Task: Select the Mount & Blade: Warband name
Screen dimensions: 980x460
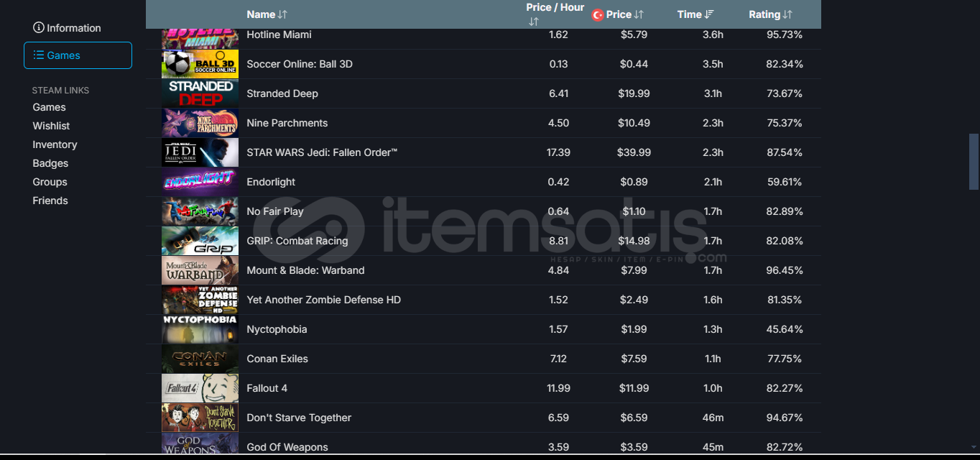Action: [x=305, y=270]
